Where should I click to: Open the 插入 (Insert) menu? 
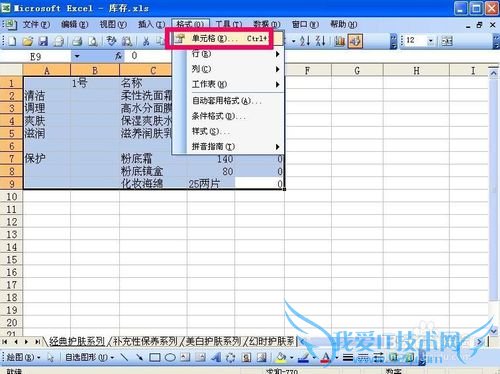152,25
